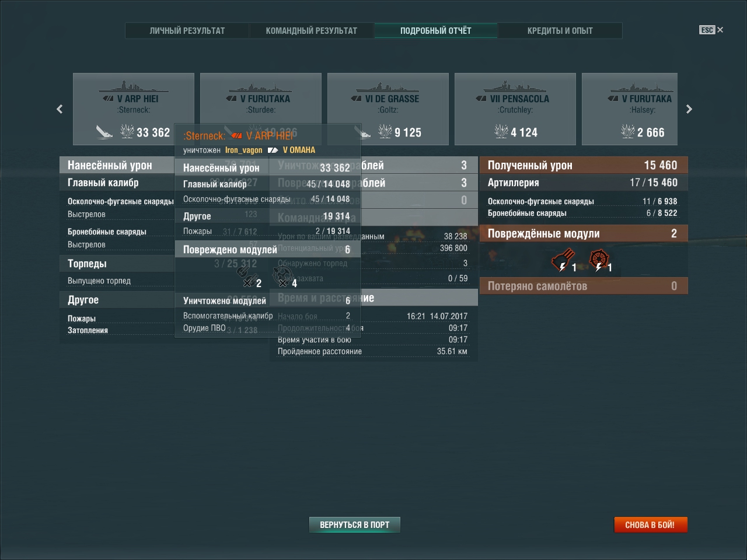This screenshot has width=747, height=560.
Task: Show next ships with right arrow
Action: pos(689,109)
